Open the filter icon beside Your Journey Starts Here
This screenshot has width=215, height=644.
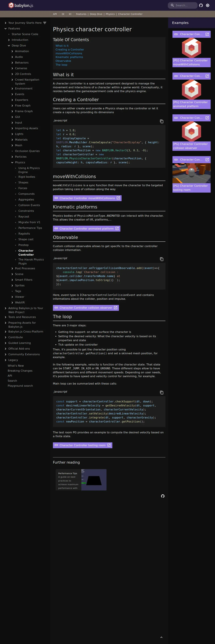click(x=45, y=23)
